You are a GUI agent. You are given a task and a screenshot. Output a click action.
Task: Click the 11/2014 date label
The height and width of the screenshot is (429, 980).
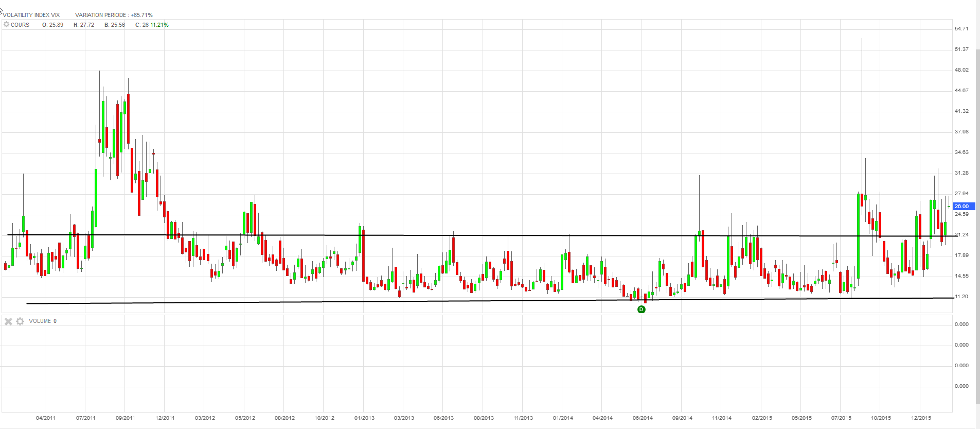pyautogui.click(x=722, y=418)
